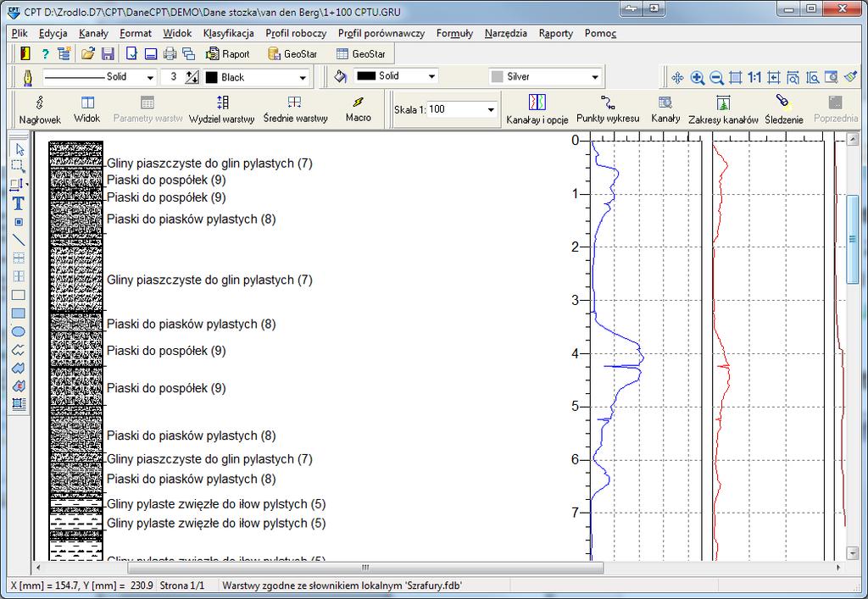Click the Zakresy kanałów button
868x599 pixels.
point(723,109)
